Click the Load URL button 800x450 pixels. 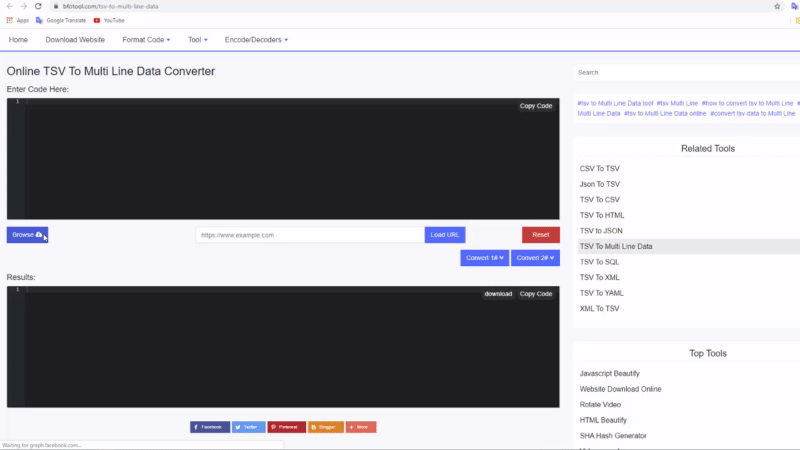click(445, 235)
